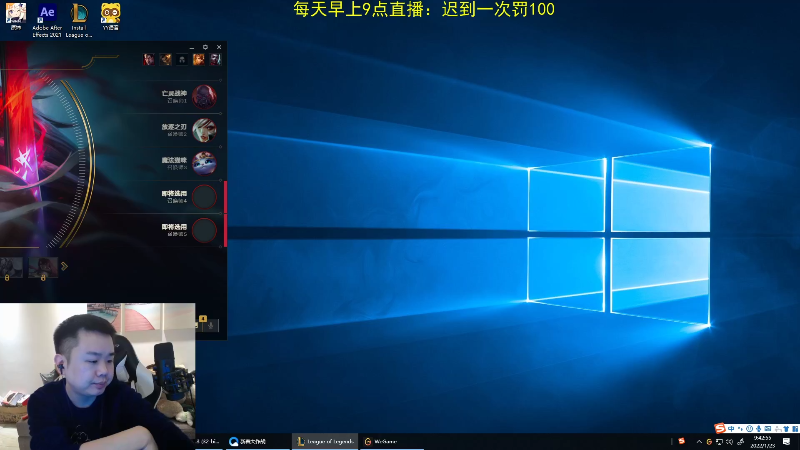Open the YY yellow raccoon desktop shortcut

[x=110, y=17]
